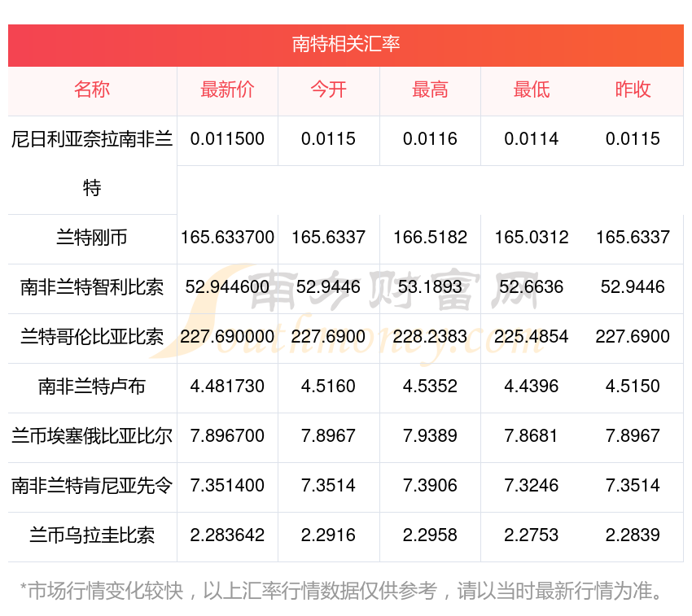Select the low value 7.3246
The height and width of the screenshot is (616, 692).
[x=532, y=486]
